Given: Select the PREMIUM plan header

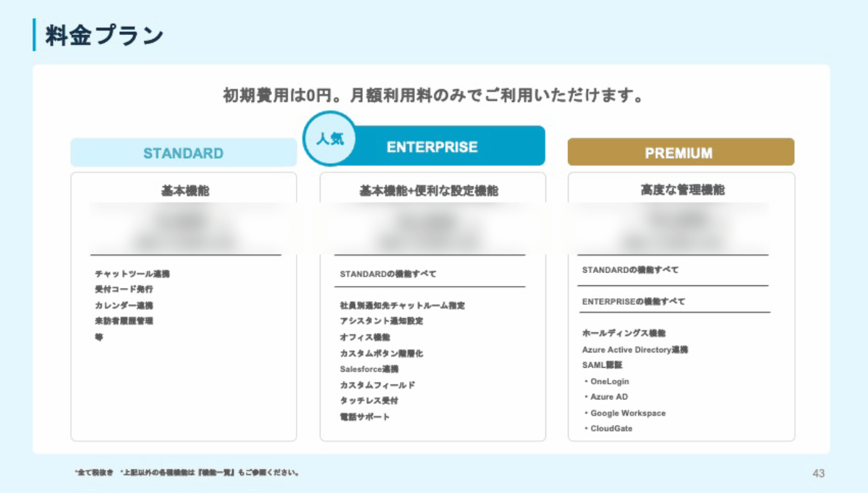Looking at the screenshot, I should (681, 152).
